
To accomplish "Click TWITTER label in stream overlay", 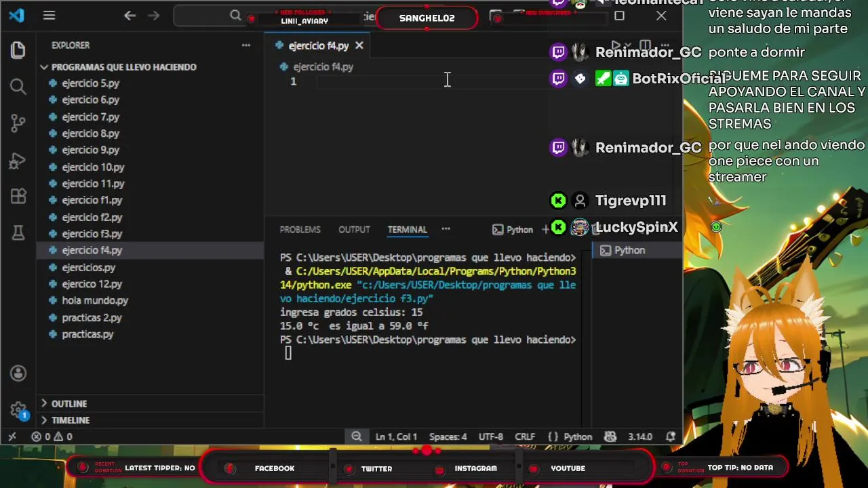I will pos(376,468).
